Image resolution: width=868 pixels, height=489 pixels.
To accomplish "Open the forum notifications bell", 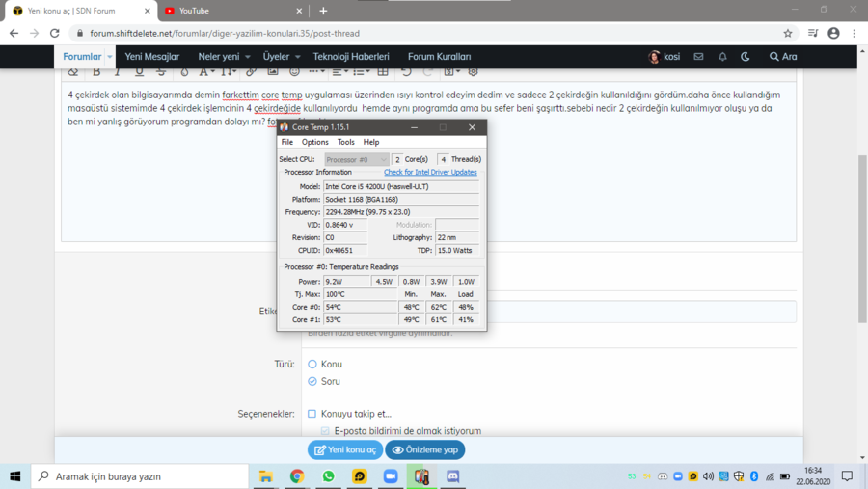I will point(722,57).
